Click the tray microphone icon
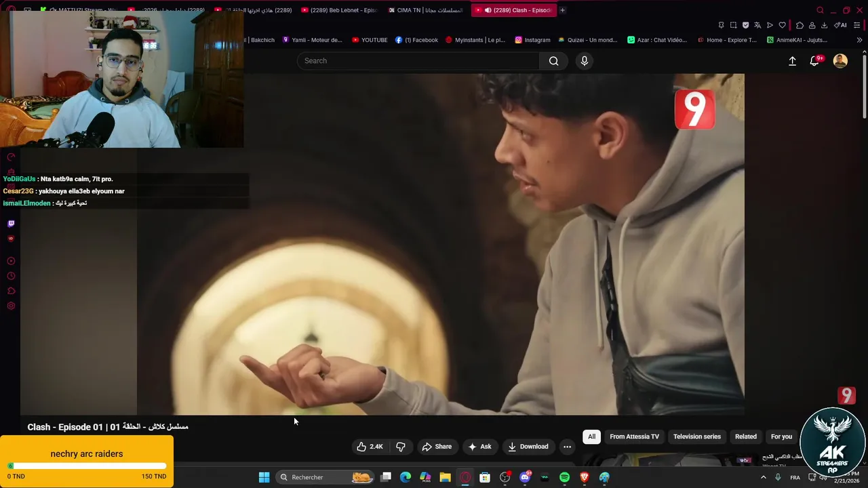The width and height of the screenshot is (868, 488). point(778,477)
